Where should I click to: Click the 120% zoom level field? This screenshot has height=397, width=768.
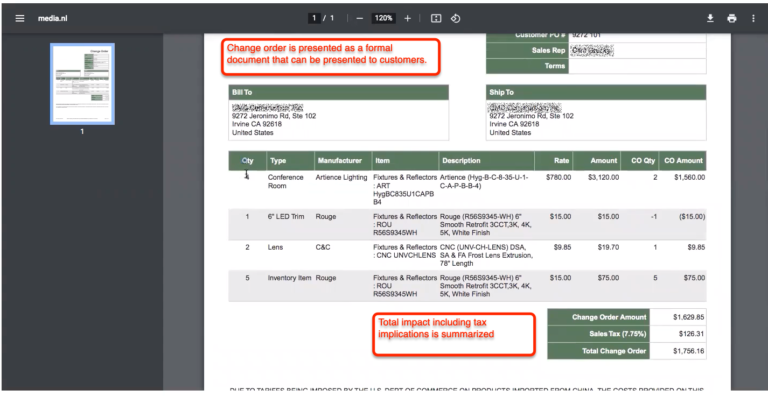[x=384, y=18]
